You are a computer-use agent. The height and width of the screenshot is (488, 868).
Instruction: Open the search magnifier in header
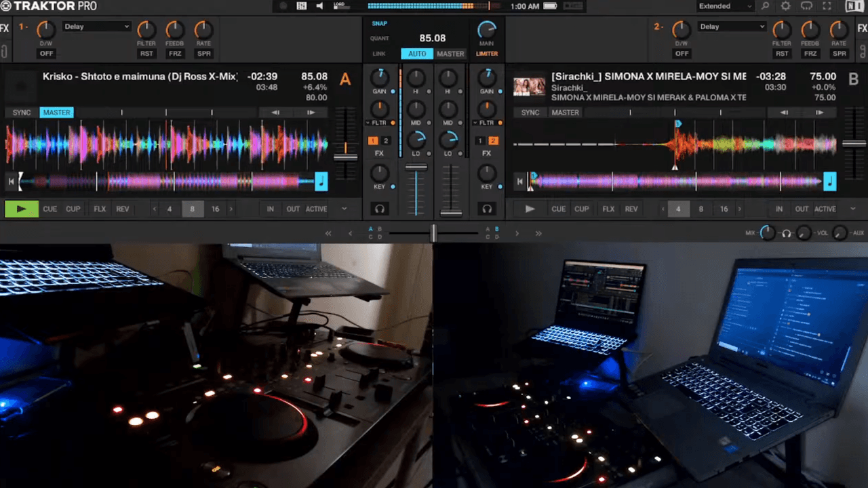coord(765,6)
